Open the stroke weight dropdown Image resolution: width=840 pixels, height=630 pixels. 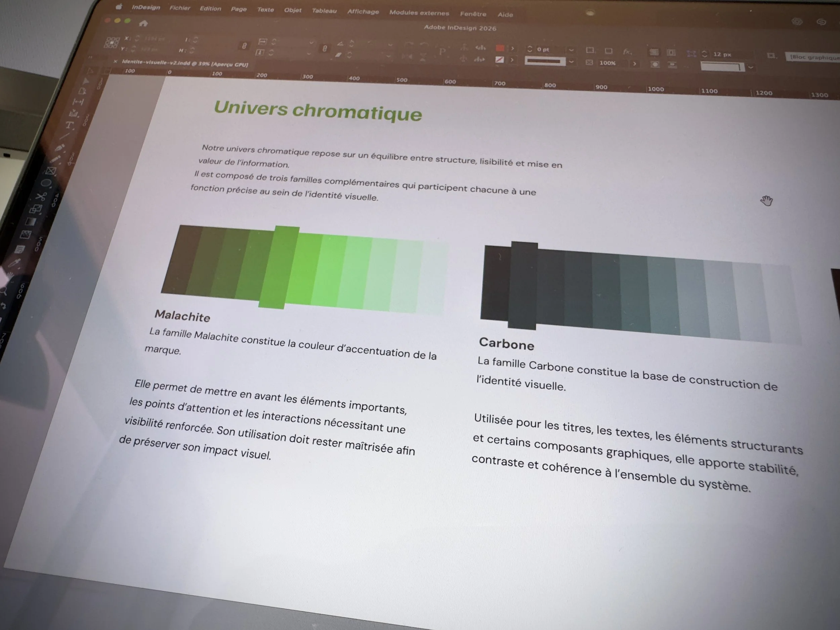point(571,50)
